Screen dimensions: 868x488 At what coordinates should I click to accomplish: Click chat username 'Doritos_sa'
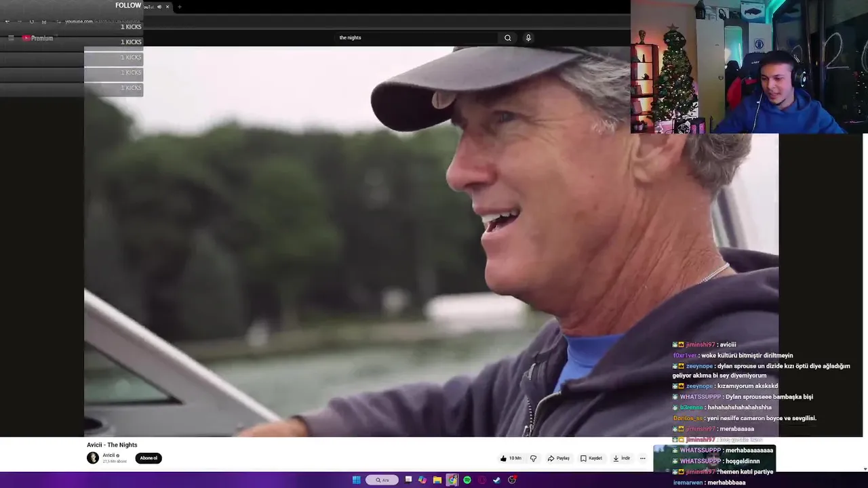(x=688, y=418)
